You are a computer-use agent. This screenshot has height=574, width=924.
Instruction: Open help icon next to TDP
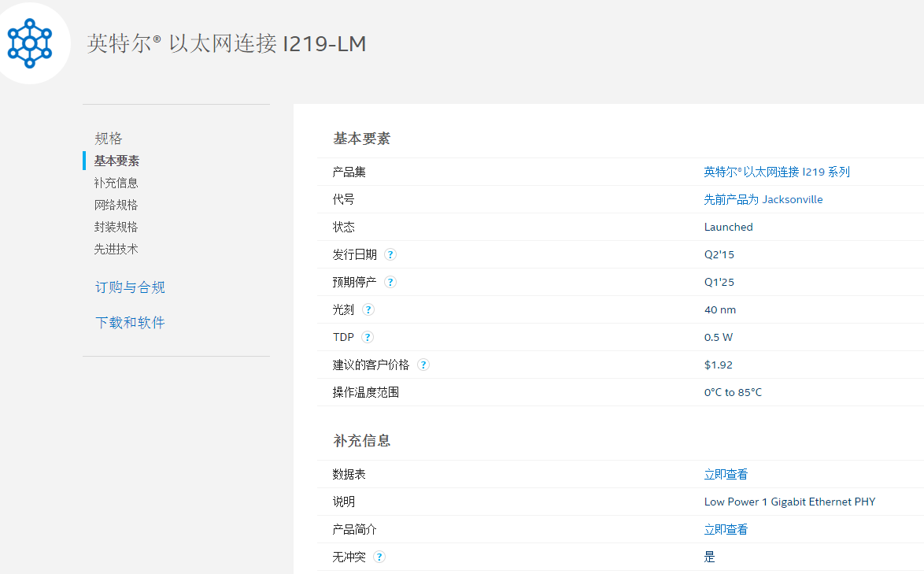coord(368,337)
